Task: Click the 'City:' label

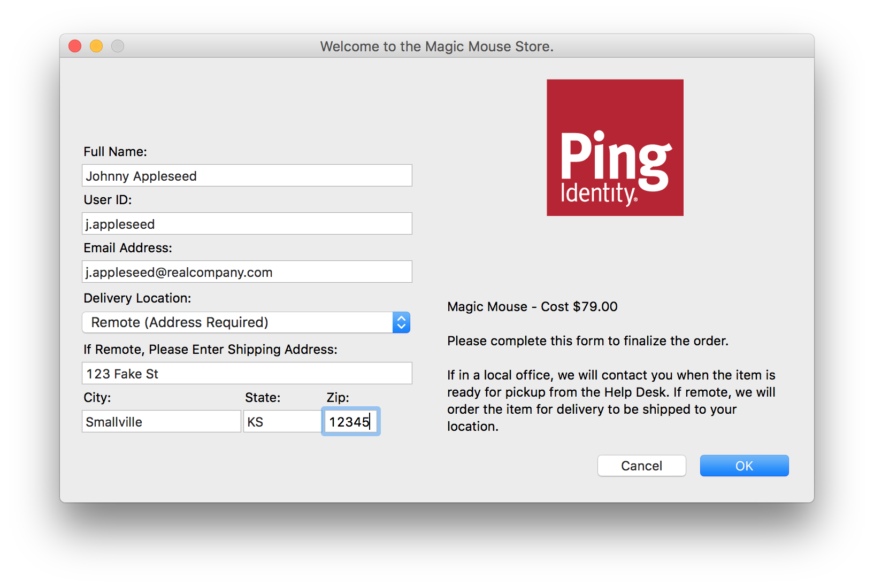Action: (97, 397)
